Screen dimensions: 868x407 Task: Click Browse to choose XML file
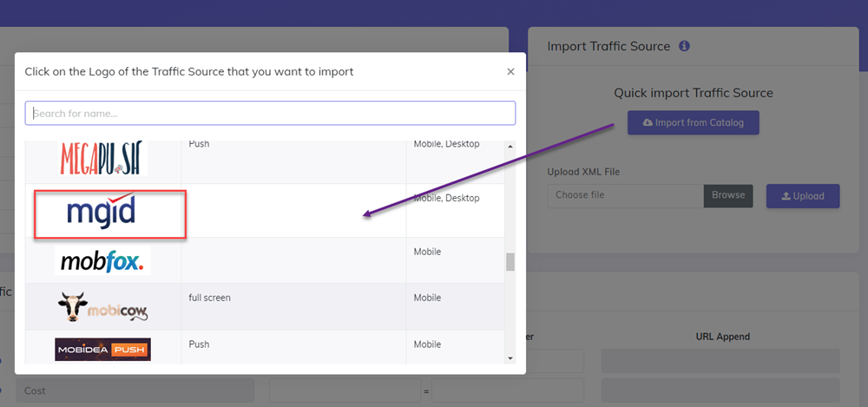[x=728, y=195]
